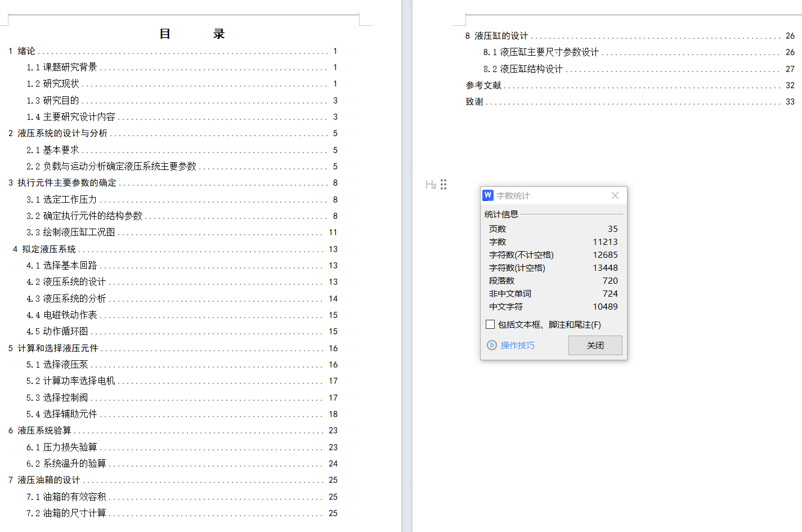Go to 8 液压缸的设计
Screen dimensions: 802x532
(x=630, y=35)
